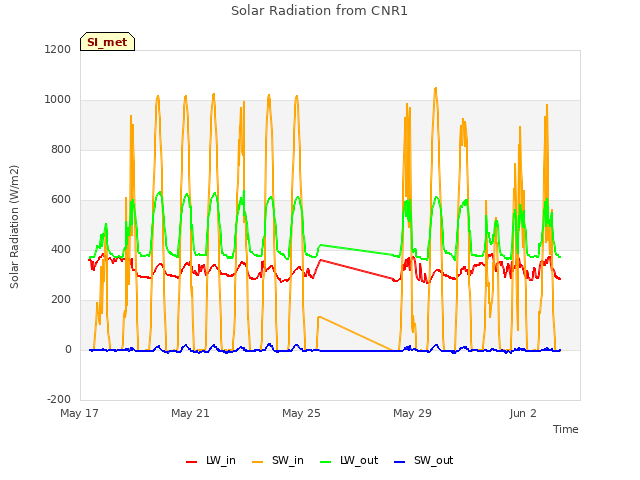Viewport: 640px width, 480px height.
Task: Click the green LW_out legend color marker
Action: click(x=326, y=462)
